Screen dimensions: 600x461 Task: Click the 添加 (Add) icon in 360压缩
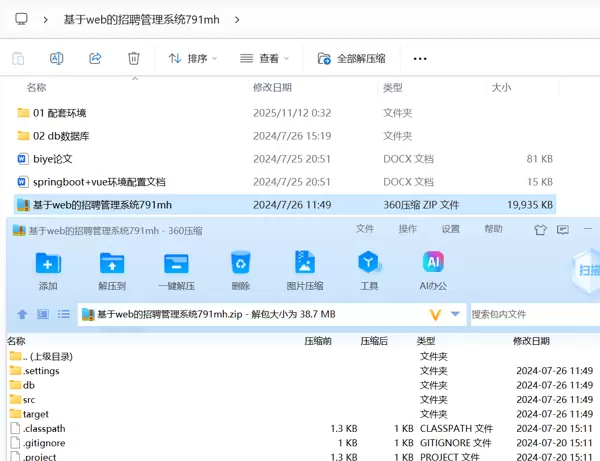(48, 264)
